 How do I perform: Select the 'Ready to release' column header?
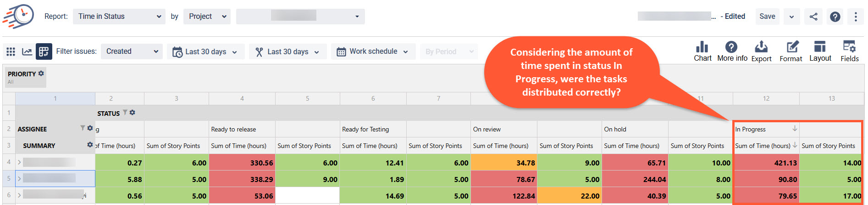(242, 129)
